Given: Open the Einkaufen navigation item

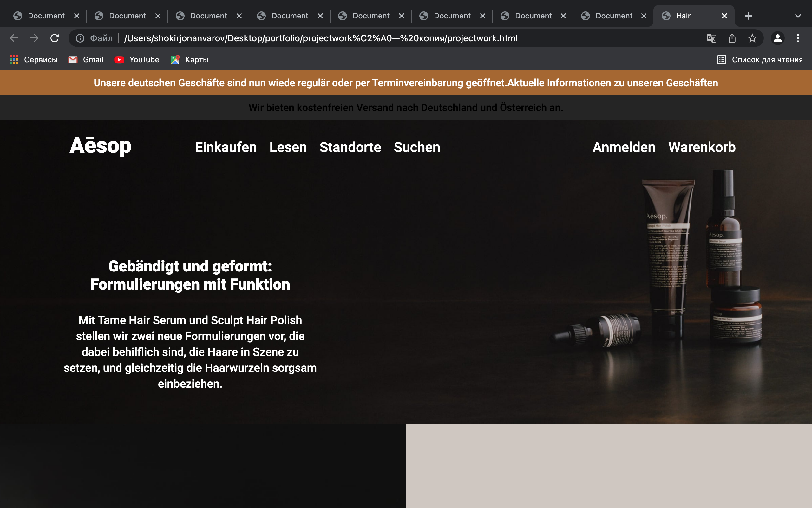Looking at the screenshot, I should pyautogui.click(x=226, y=147).
